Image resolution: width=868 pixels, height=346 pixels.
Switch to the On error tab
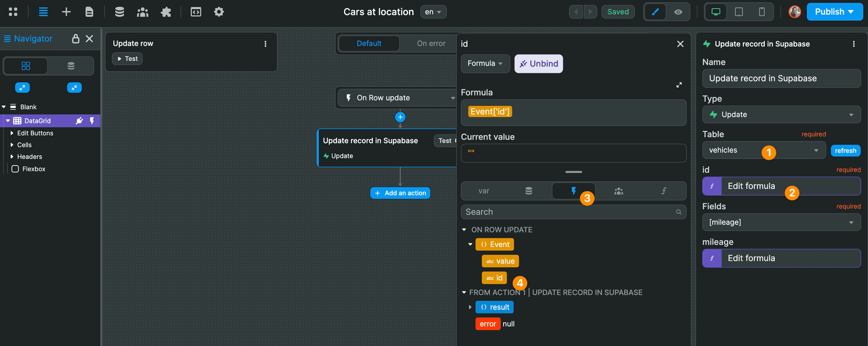[x=431, y=43]
